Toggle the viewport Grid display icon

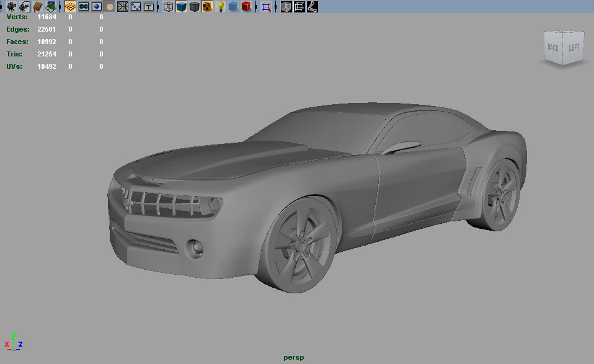pyautogui.click(x=70, y=6)
